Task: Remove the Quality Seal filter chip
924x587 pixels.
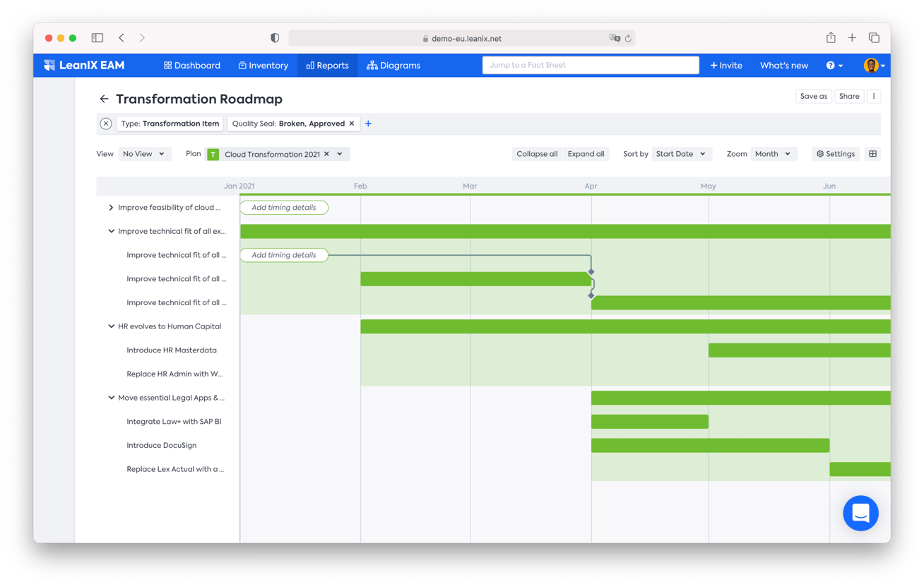Action: point(352,124)
